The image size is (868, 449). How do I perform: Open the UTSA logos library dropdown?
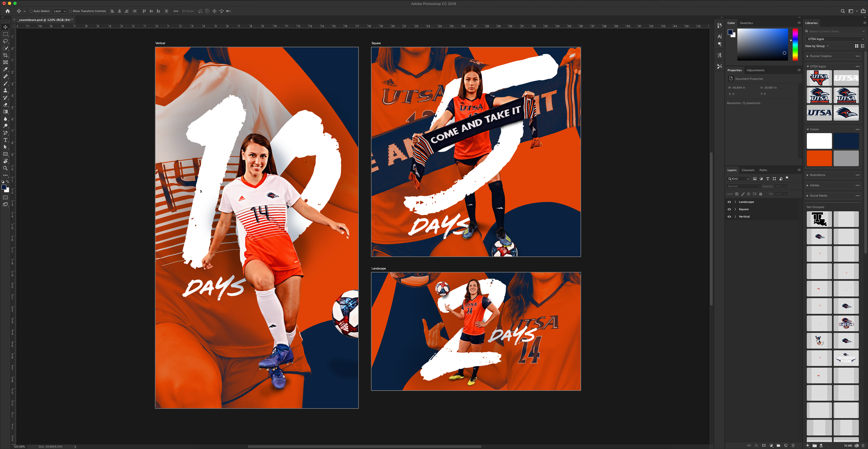pos(835,39)
